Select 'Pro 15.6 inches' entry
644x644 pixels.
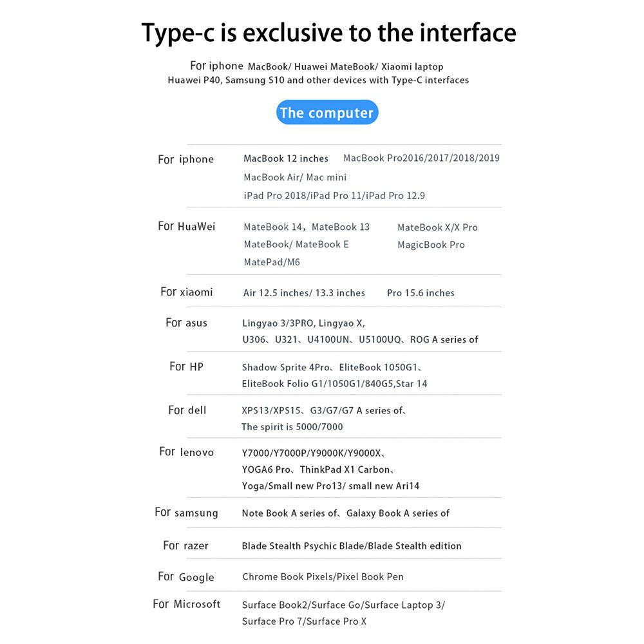coord(421,293)
